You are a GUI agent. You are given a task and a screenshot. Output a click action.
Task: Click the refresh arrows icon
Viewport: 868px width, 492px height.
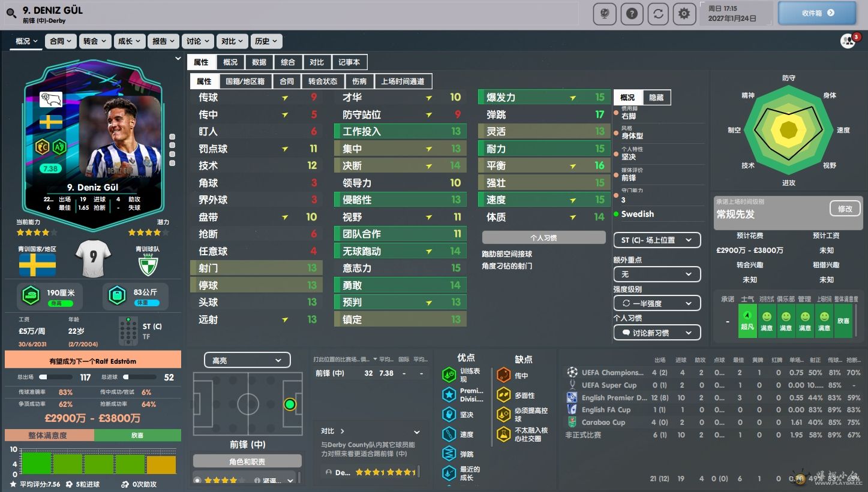(657, 14)
